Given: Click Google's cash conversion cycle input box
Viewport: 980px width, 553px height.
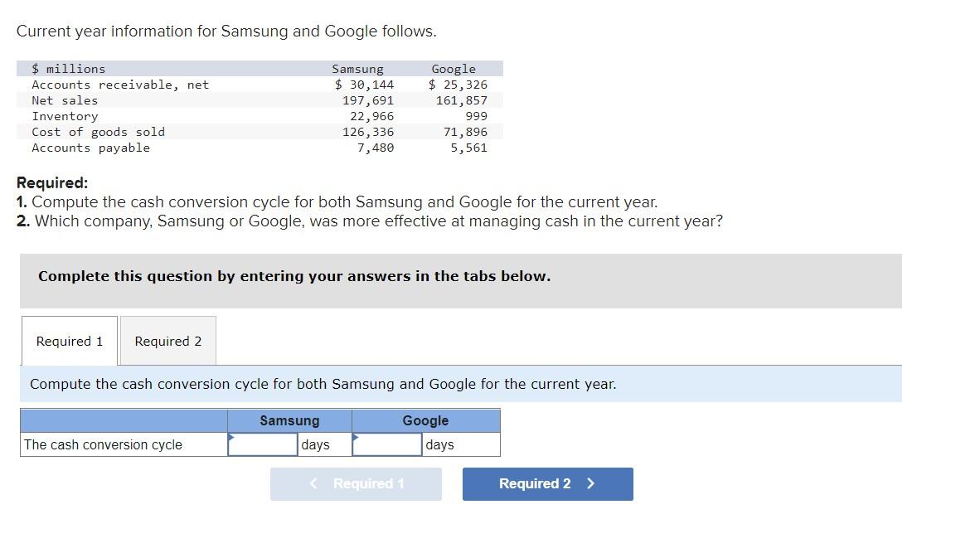Looking at the screenshot, I should click(x=386, y=444).
